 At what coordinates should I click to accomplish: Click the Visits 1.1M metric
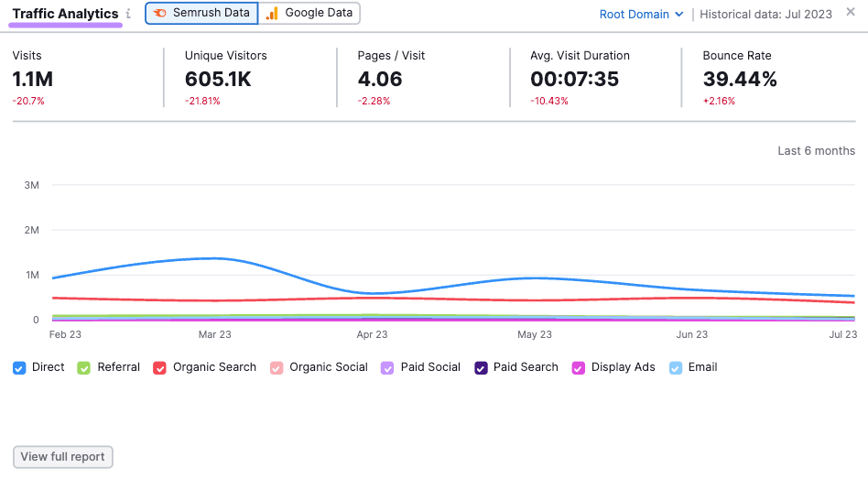tap(32, 80)
